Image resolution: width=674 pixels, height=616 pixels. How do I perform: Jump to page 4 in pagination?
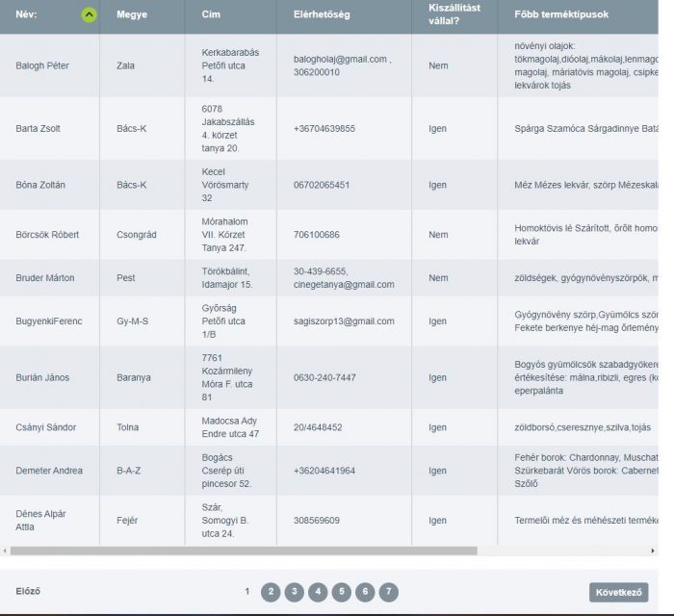point(318,592)
